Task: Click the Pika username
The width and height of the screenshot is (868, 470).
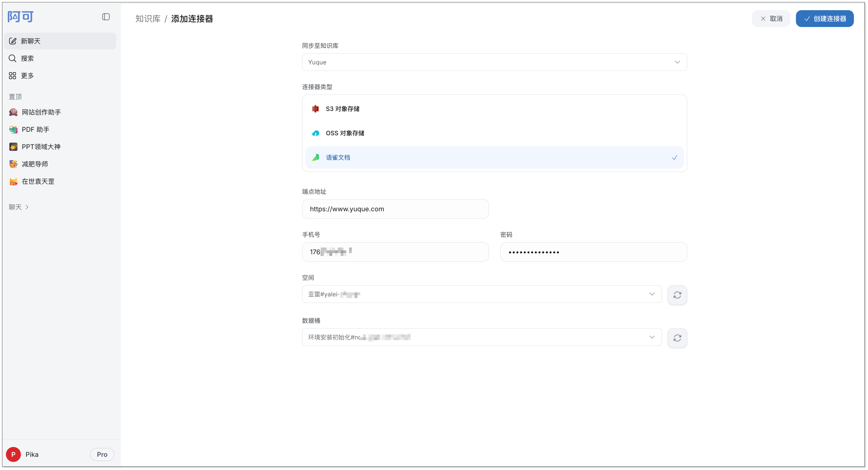Action: coord(32,455)
